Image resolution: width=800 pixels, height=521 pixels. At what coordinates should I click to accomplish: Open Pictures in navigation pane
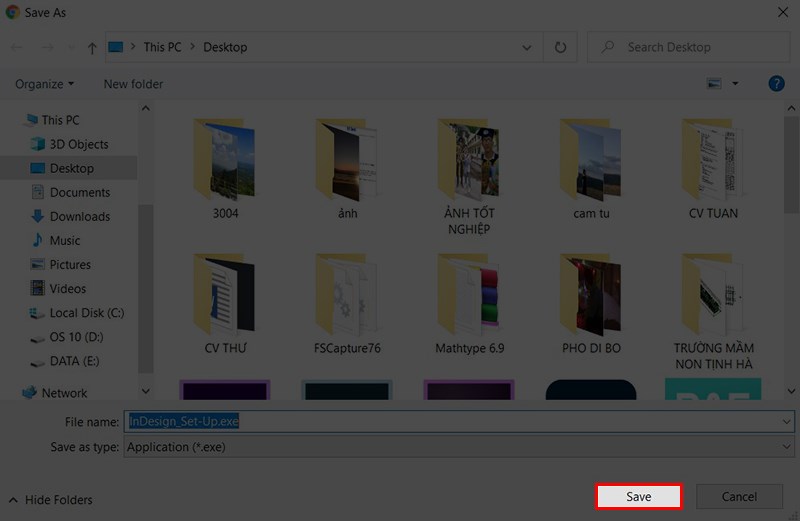click(x=70, y=264)
